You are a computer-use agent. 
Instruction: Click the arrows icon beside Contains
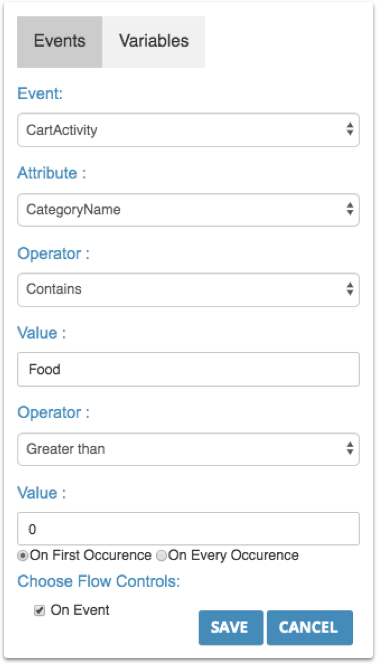[x=349, y=289]
